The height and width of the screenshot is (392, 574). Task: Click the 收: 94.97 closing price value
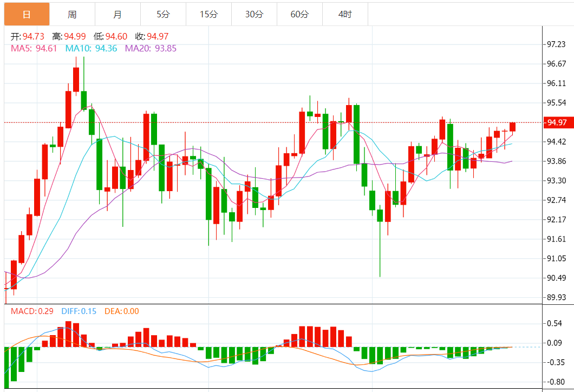click(152, 36)
